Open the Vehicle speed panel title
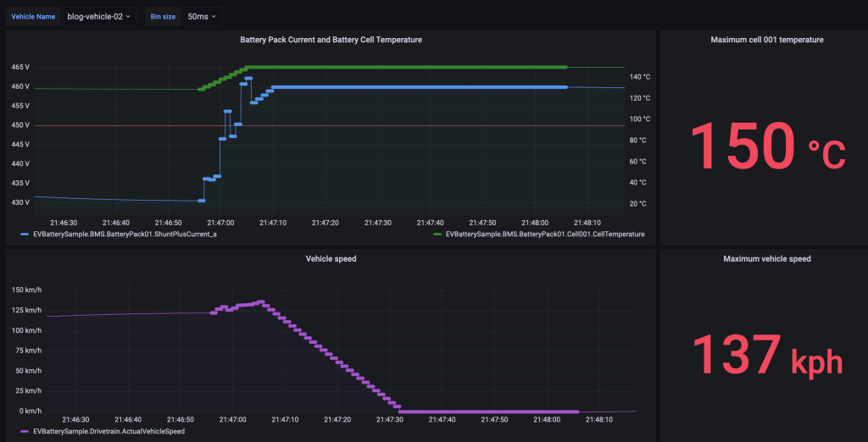Image resolution: width=868 pixels, height=442 pixels. [331, 258]
